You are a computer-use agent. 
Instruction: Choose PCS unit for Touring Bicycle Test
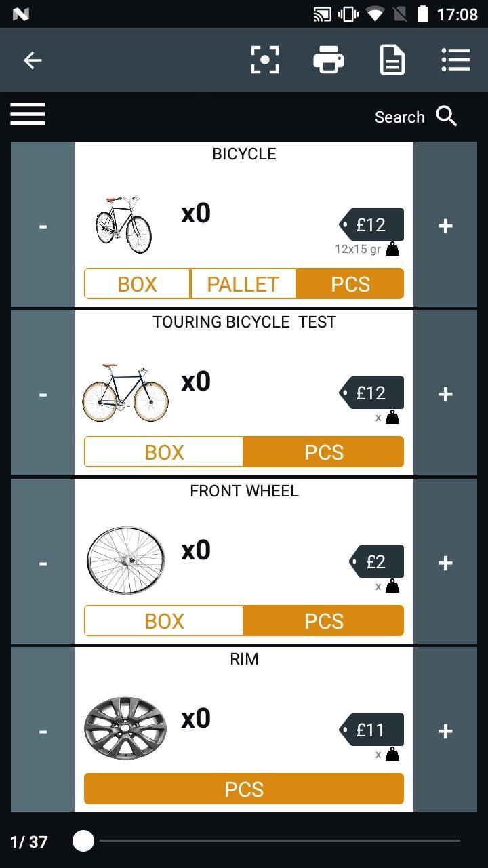tap(323, 452)
